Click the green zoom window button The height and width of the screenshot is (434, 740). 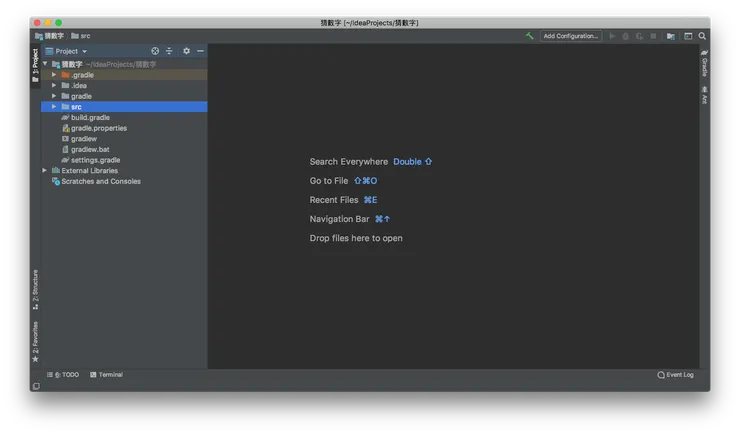click(59, 23)
